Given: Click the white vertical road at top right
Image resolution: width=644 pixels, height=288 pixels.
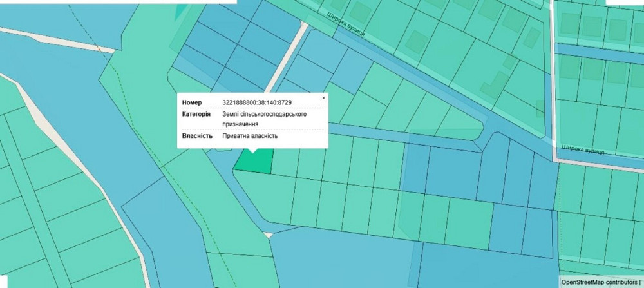Looking at the screenshot, I should [x=552, y=64].
